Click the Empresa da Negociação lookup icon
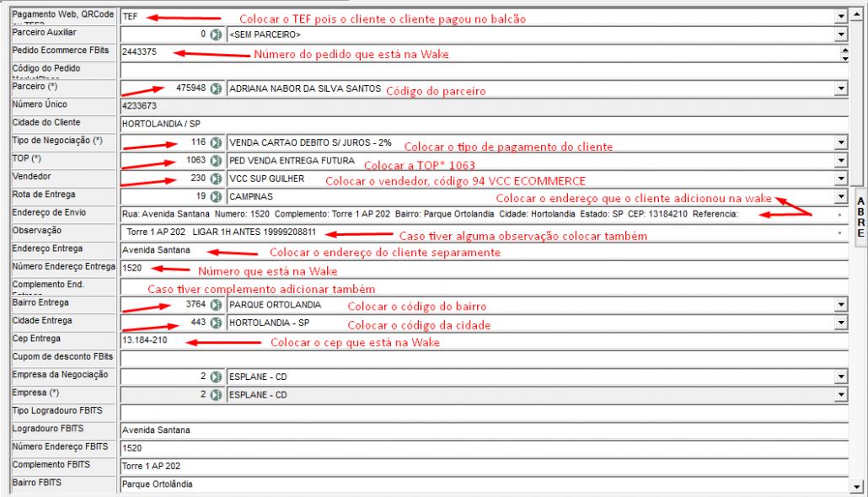The height and width of the screenshot is (497, 868). pyautogui.click(x=216, y=377)
